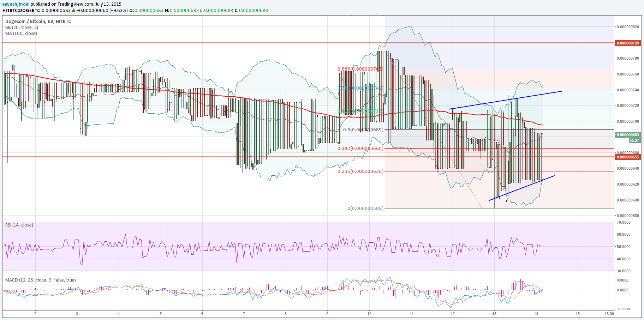Click the aayushjindal author name
The height and width of the screenshot is (320, 644).
(16, 4)
